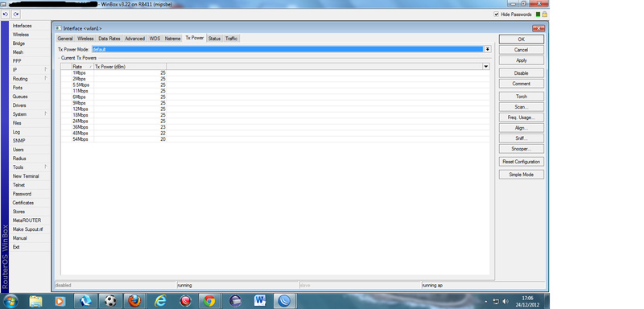Expand the Tx Power Mode dropdown
Image resolution: width=644 pixels, height=309 pixels.
point(487,49)
